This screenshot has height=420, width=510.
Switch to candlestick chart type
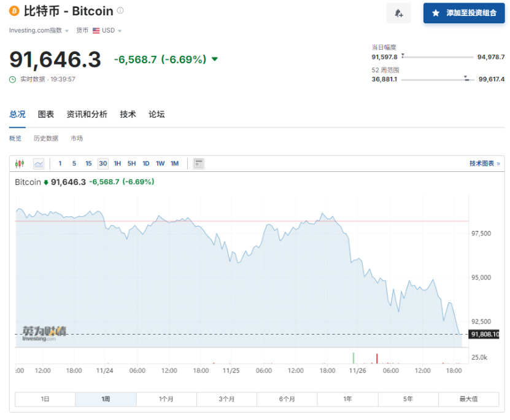click(x=20, y=163)
